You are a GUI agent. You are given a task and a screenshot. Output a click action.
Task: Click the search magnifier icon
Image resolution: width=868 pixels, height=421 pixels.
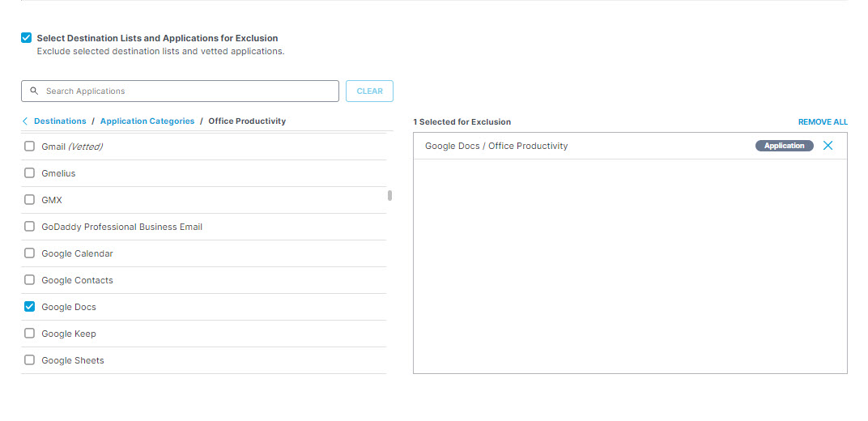coord(34,91)
